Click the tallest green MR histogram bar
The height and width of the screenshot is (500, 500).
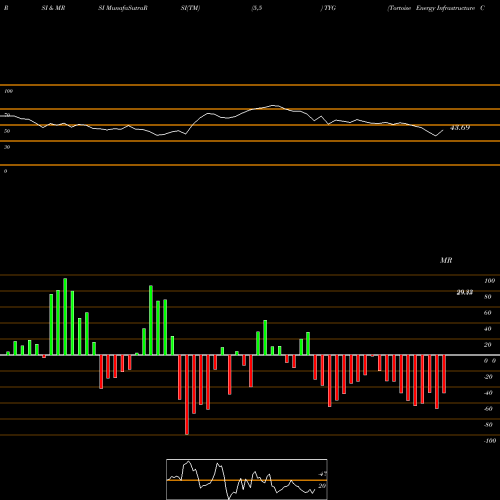pos(65,317)
